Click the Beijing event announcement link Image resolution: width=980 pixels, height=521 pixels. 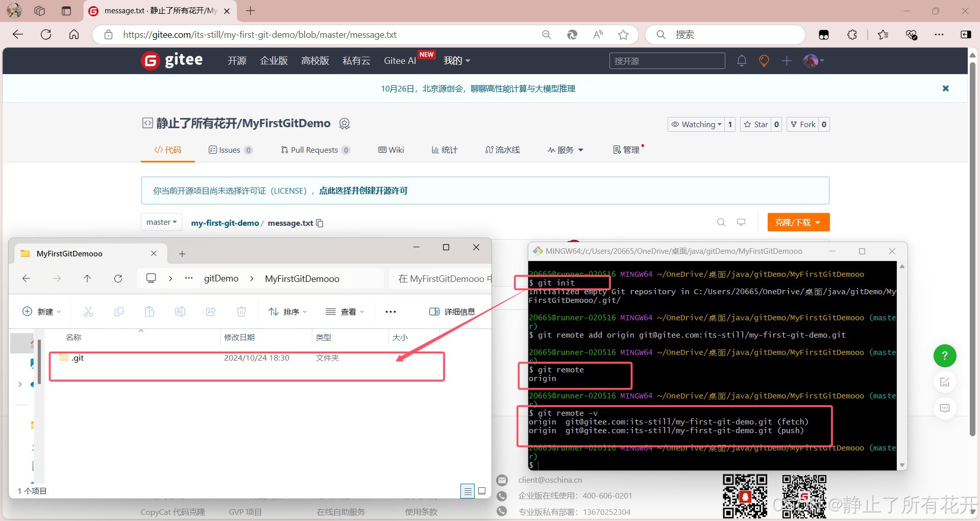478,88
